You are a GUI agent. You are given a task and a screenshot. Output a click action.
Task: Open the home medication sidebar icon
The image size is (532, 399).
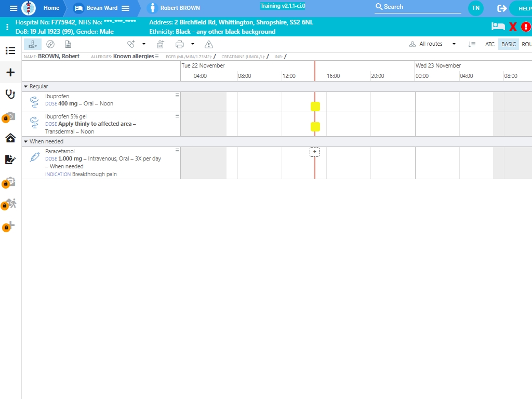10,138
